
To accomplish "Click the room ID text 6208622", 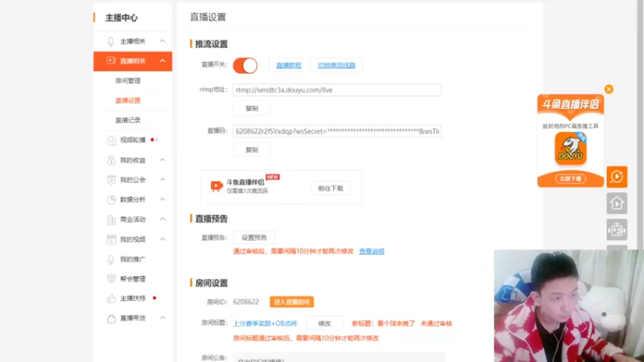I will click(x=246, y=302).
